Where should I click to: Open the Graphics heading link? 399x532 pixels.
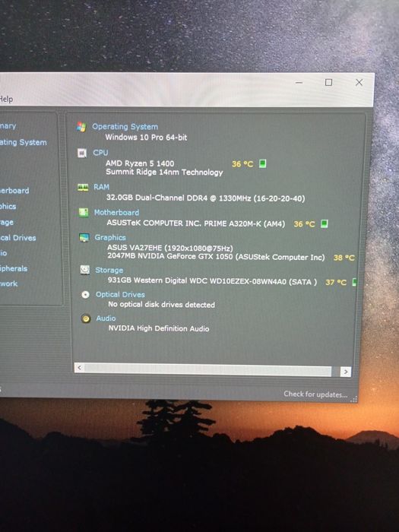point(110,237)
